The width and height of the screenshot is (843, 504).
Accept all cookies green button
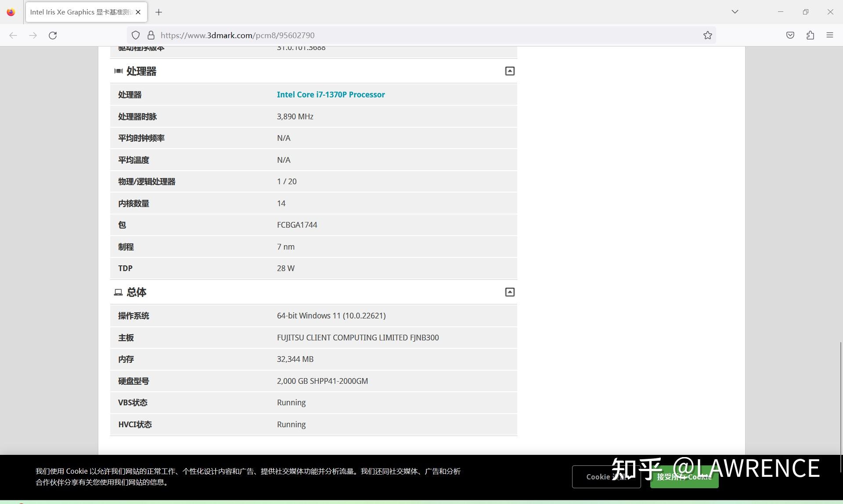[684, 477]
